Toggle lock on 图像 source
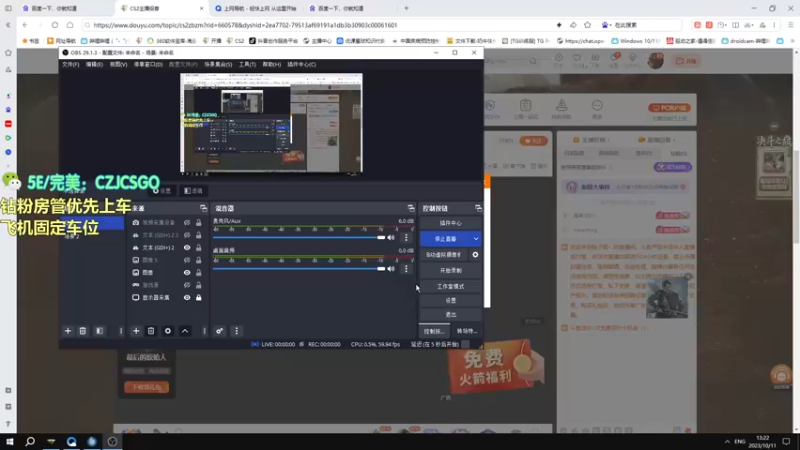The width and height of the screenshot is (800, 450). pos(198,273)
